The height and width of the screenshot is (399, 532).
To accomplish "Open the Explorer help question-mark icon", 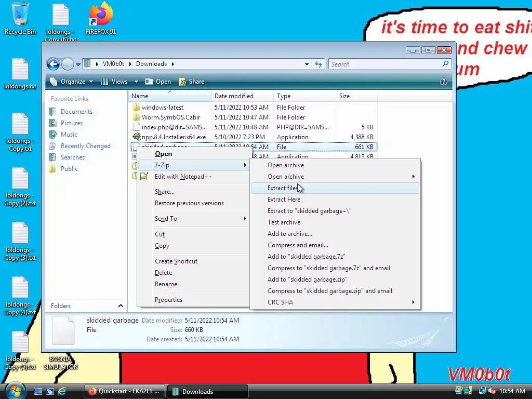I will click(444, 82).
